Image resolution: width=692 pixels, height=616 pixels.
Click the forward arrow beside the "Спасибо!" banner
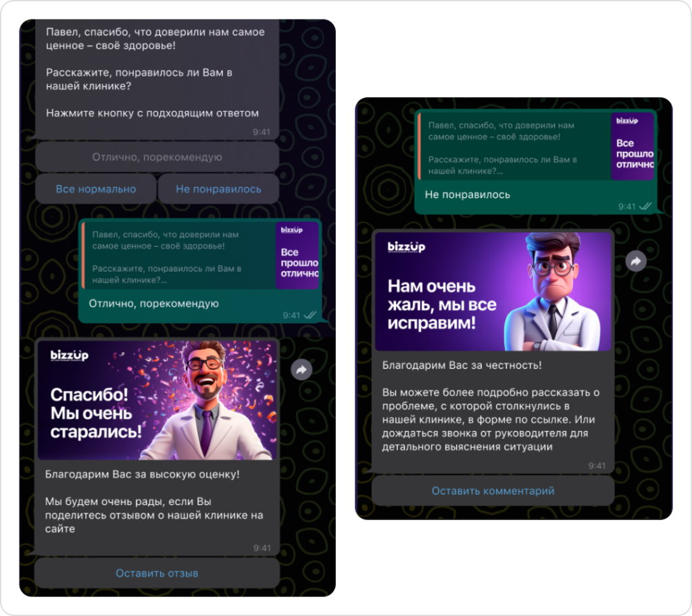point(301,369)
